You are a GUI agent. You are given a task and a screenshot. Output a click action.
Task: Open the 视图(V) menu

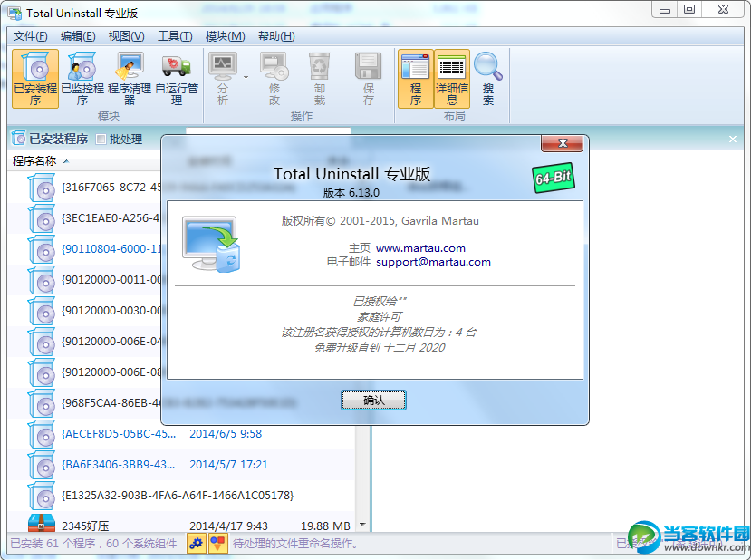pyautogui.click(x=127, y=36)
